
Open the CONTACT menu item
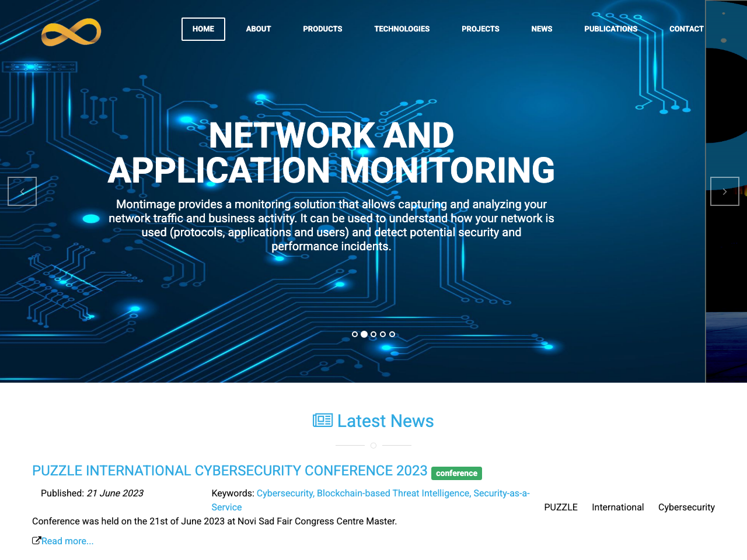[686, 29]
